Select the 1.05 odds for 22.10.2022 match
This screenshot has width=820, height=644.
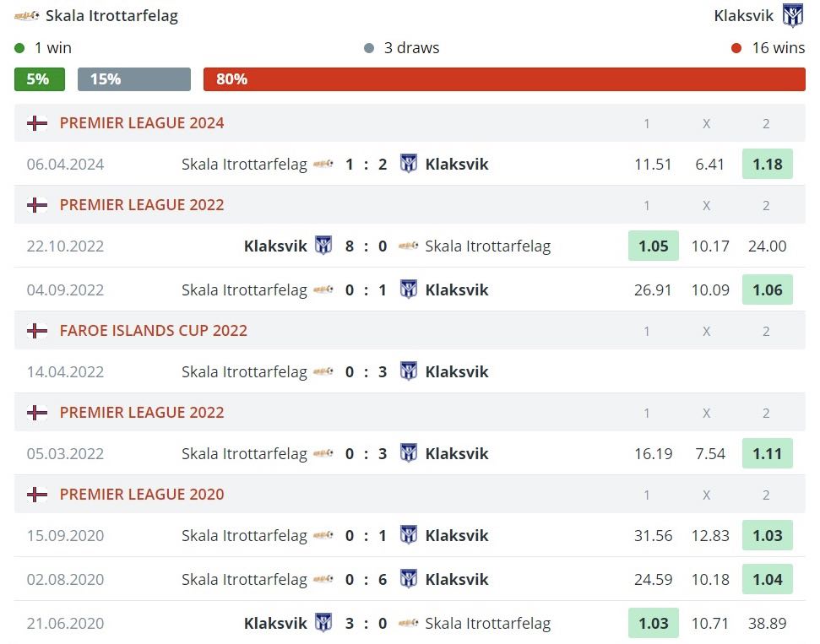pos(653,246)
